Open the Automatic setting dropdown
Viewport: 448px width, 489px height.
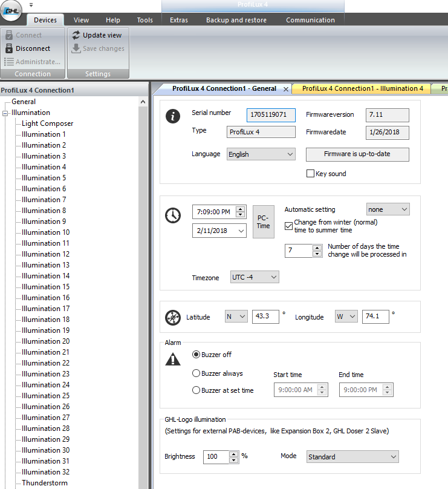[x=388, y=209]
